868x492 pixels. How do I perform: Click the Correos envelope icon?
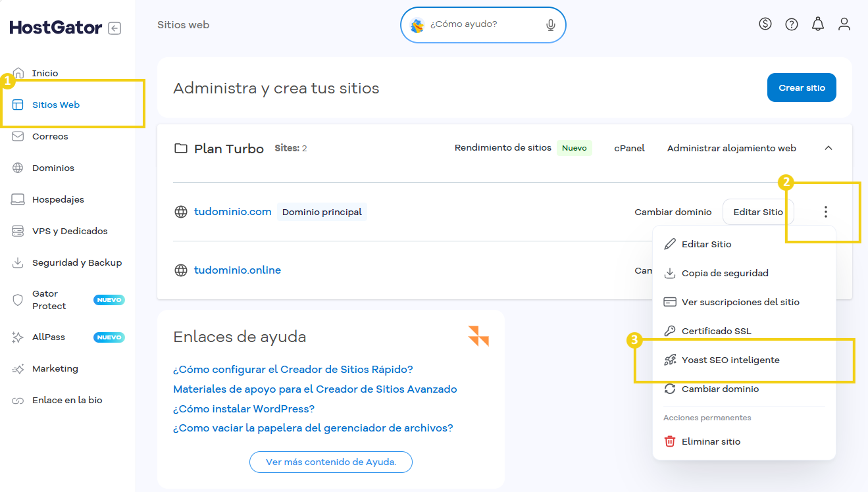click(18, 136)
